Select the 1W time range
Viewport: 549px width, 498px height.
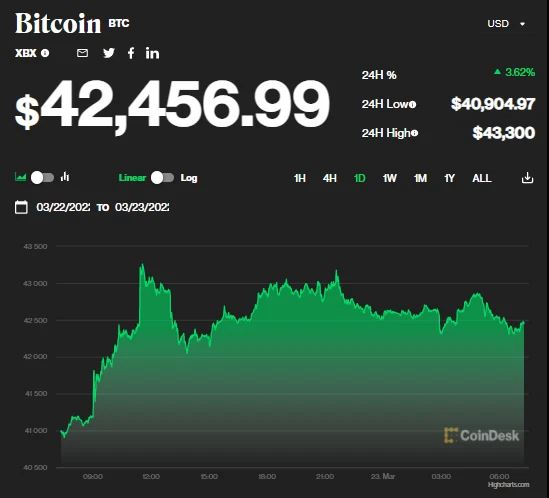[389, 178]
